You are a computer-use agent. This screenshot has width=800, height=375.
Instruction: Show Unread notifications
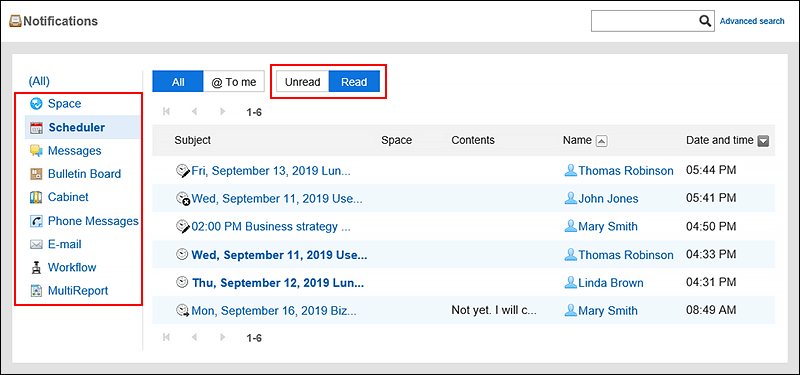(x=303, y=82)
